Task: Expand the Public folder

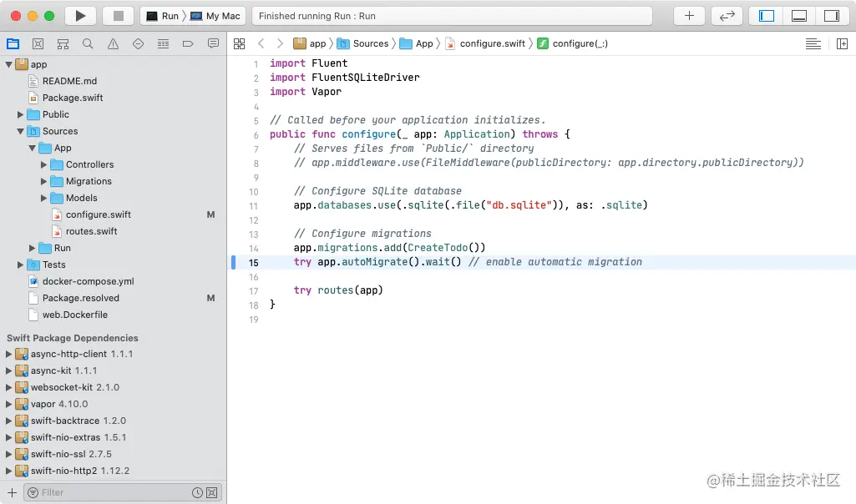Action: tap(20, 114)
